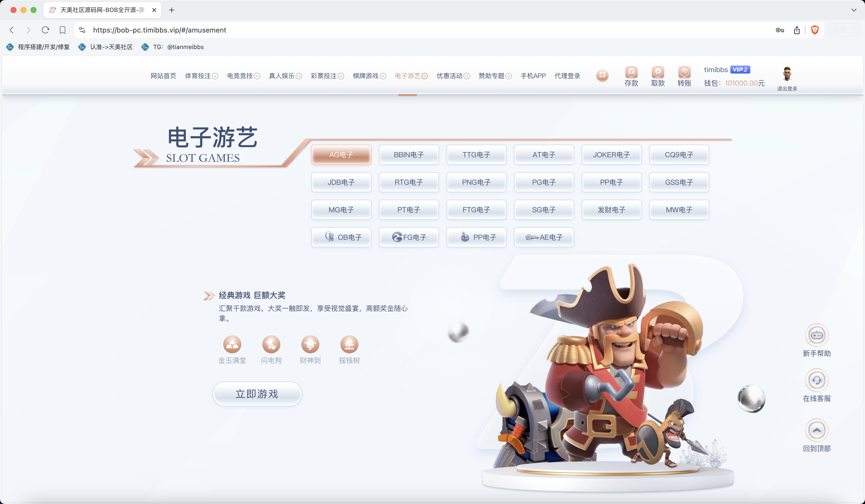Switch to BBIN电子 provider

click(409, 155)
